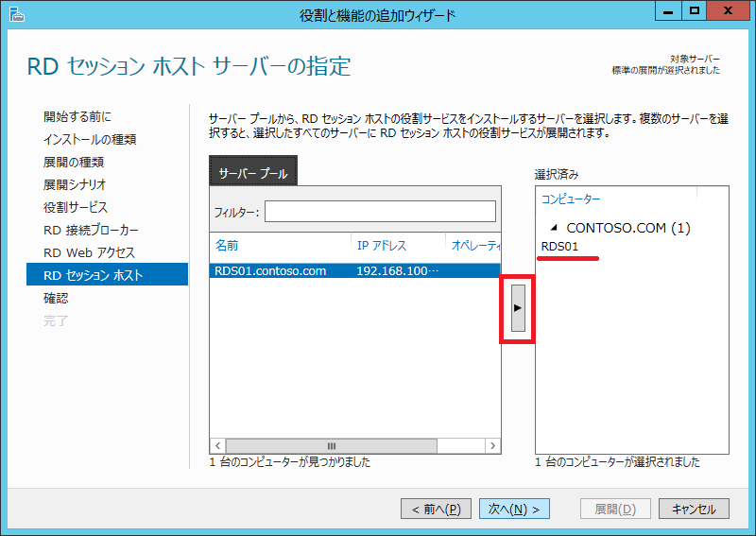Switch to the サーバー プール tab
This screenshot has height=536, width=756.
[x=253, y=174]
